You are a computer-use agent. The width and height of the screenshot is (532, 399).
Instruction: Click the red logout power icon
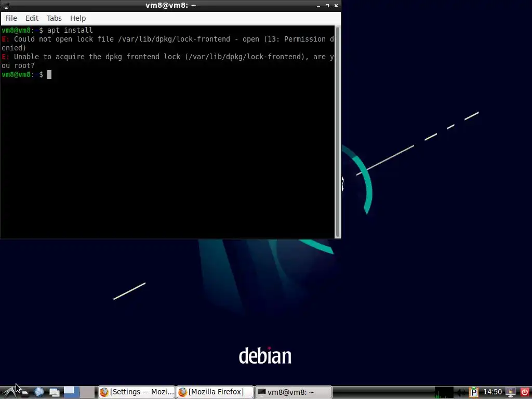524,393
